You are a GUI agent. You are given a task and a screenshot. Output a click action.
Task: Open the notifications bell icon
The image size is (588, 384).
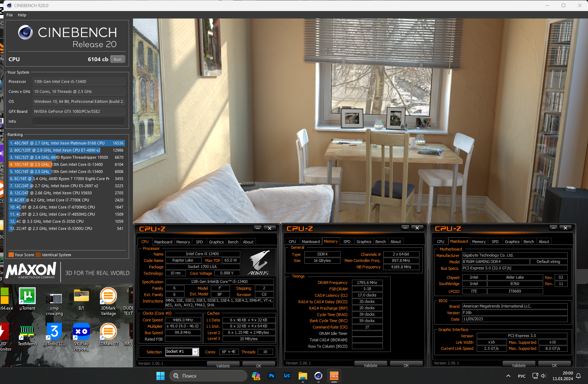[579, 376]
